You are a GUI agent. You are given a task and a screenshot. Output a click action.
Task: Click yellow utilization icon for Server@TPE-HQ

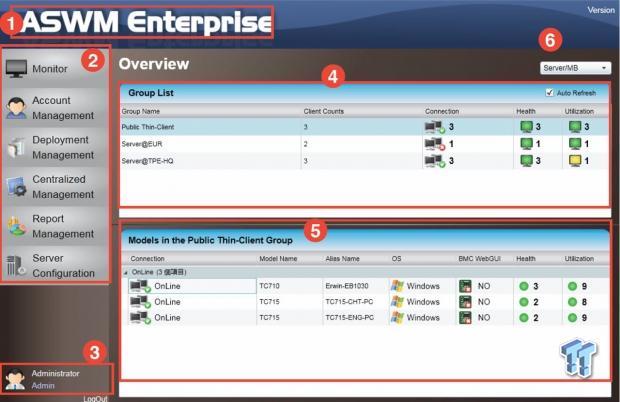(x=575, y=161)
